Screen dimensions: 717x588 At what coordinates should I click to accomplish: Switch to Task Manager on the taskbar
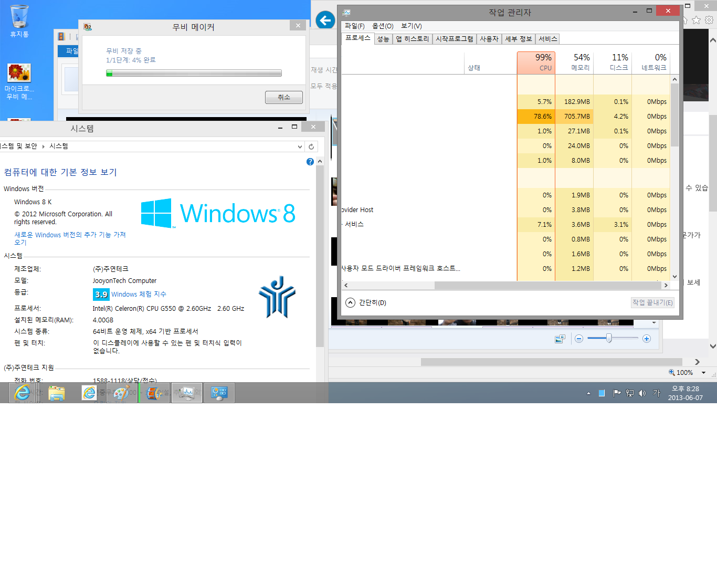187,393
